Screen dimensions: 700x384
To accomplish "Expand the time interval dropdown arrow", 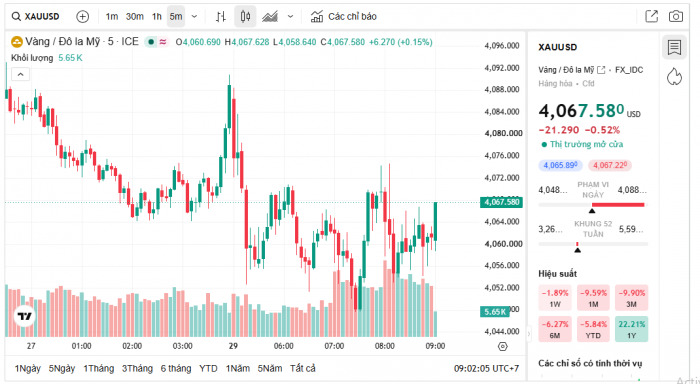I will tap(194, 17).
